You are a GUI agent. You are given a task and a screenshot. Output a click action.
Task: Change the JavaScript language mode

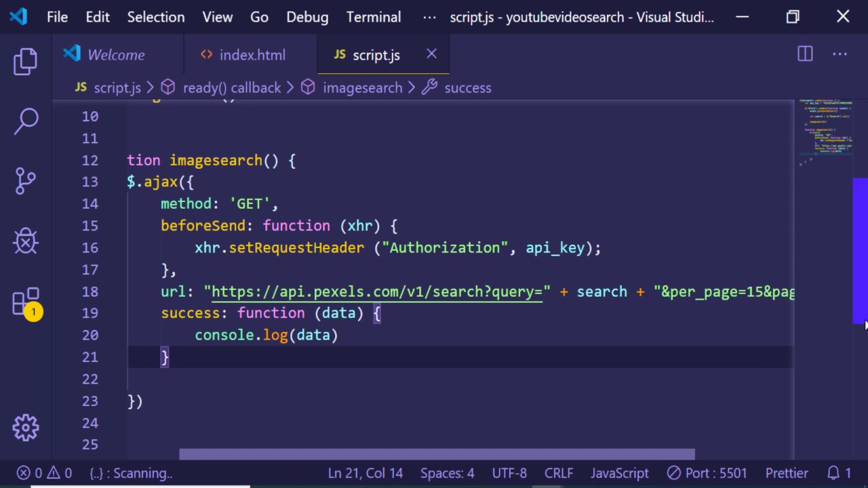tap(619, 473)
